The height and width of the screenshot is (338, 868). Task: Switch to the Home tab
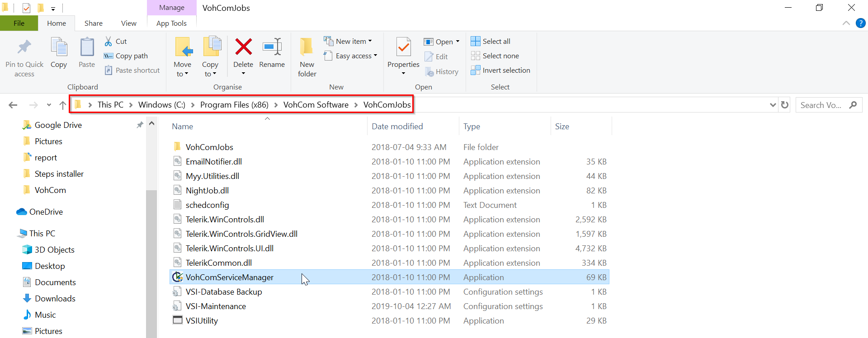tap(57, 23)
